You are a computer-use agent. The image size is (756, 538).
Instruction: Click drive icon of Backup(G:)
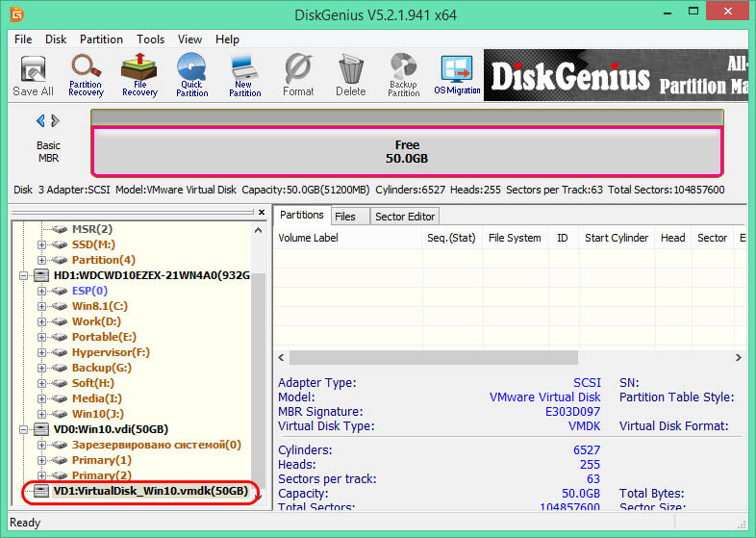(x=60, y=369)
